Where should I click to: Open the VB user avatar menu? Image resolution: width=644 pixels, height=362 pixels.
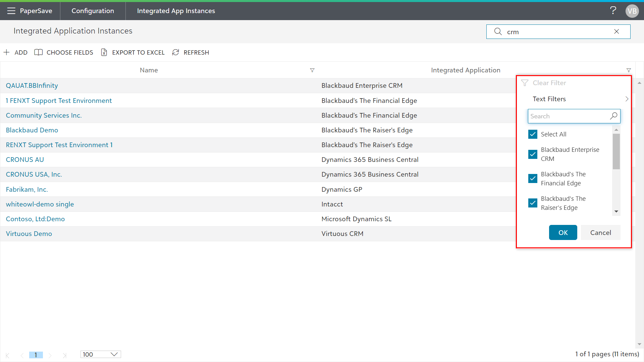tap(632, 11)
